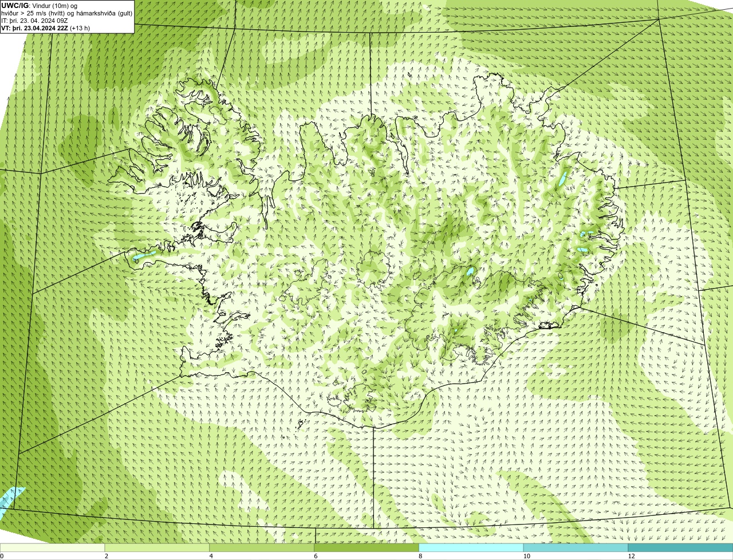Select the legend tick label "6"
This screenshot has width=733, height=560.
315,556
